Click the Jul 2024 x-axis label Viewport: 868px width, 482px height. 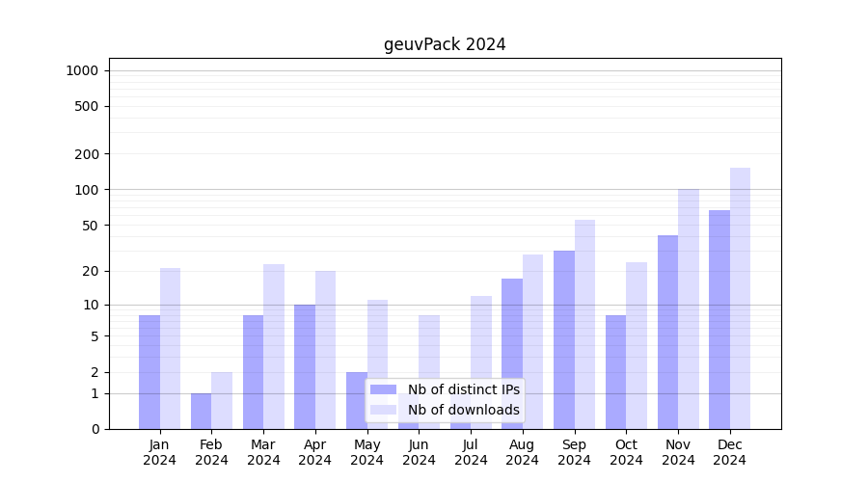click(471, 452)
